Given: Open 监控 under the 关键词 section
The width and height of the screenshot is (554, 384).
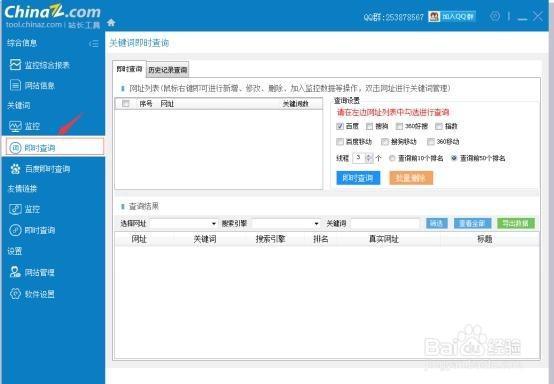Looking at the screenshot, I should (x=24, y=126).
